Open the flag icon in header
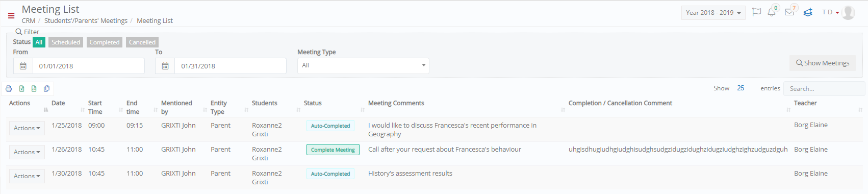Screen dimensions: 868x194 coord(757,12)
